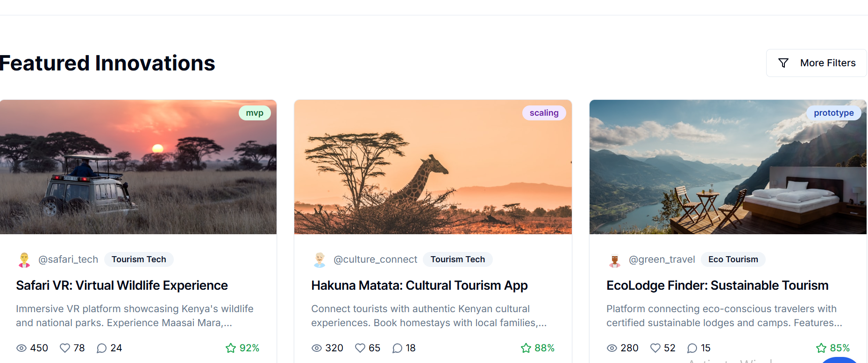This screenshot has width=868, height=363.
Task: Click the scaling stage badge
Action: coord(544,113)
